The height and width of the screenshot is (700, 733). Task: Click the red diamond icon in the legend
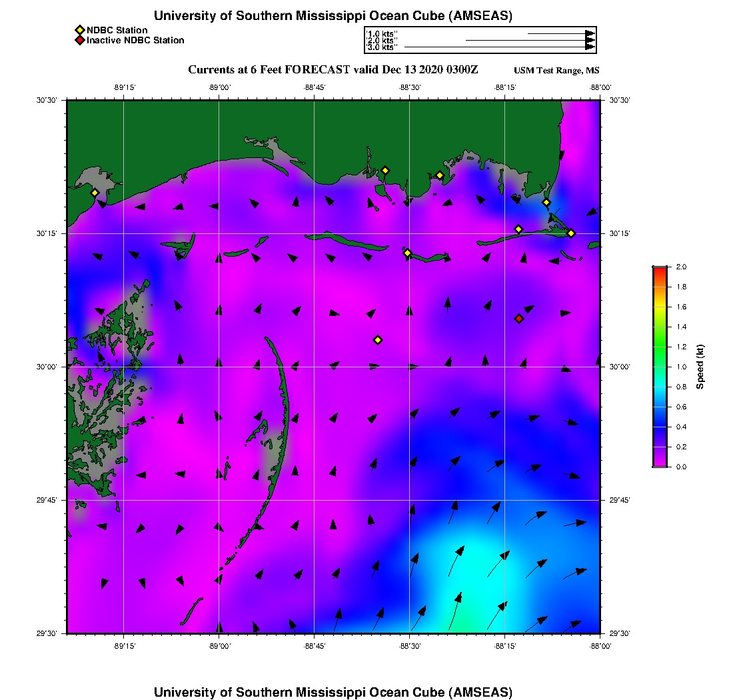(79, 41)
